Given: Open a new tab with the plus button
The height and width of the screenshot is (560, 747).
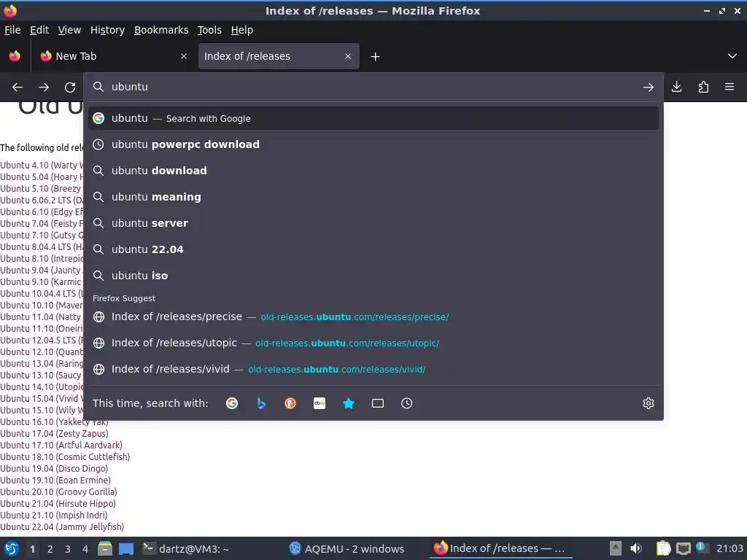Looking at the screenshot, I should pos(376,57).
